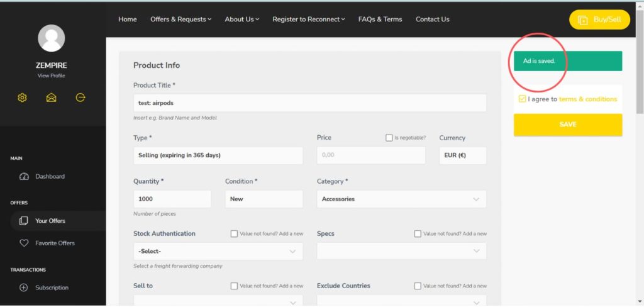Viewport: 644px width, 307px height.
Task: Click the Favorite Offers heart icon
Action: (24, 243)
